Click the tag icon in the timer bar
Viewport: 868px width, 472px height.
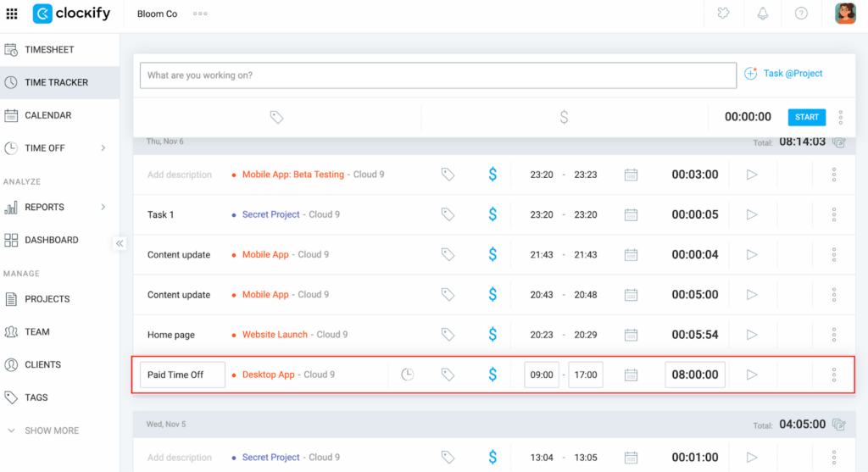click(x=276, y=117)
